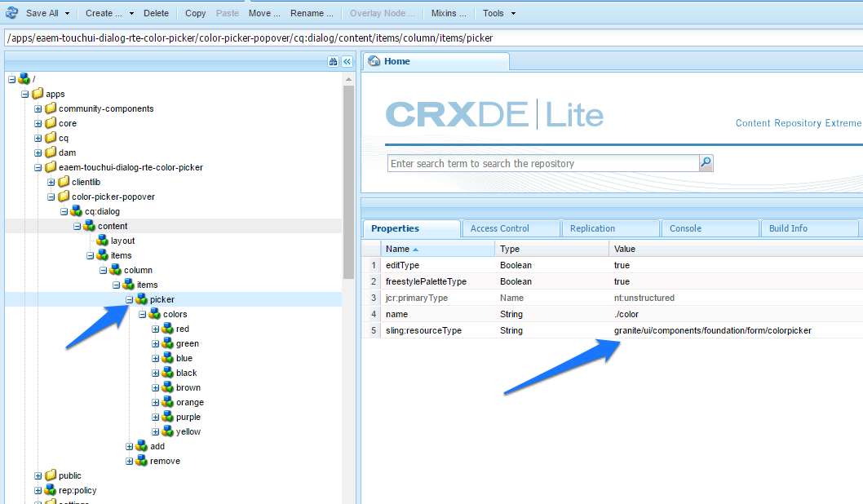Click the node path input field
Viewport: 863px width, 504px height.
(326, 36)
